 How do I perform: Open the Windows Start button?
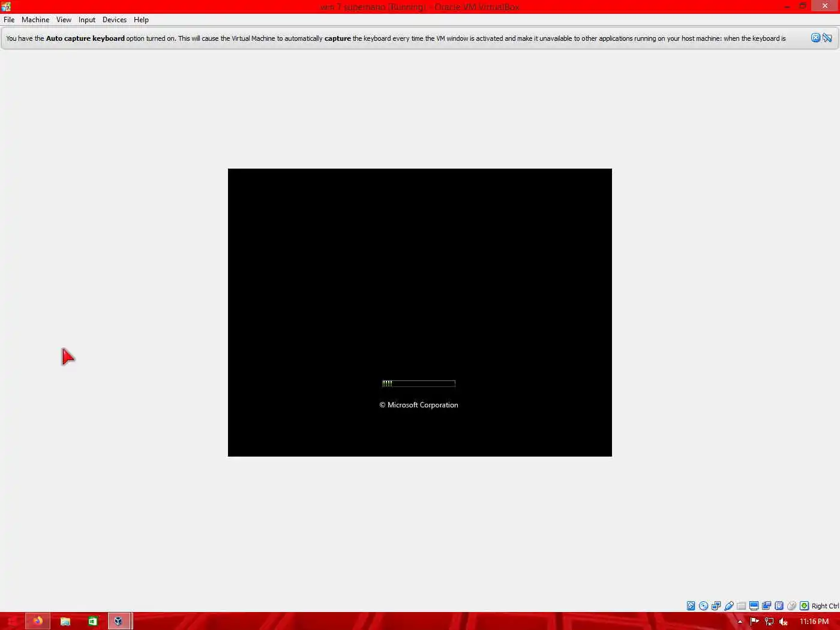click(x=12, y=621)
